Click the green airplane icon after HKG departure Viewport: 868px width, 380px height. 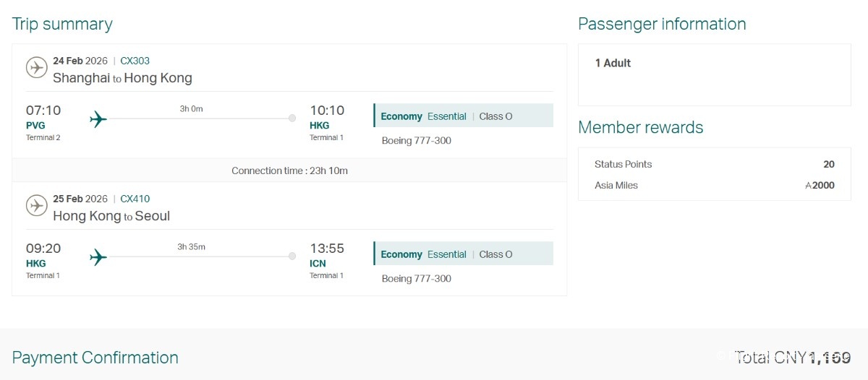coord(98,256)
